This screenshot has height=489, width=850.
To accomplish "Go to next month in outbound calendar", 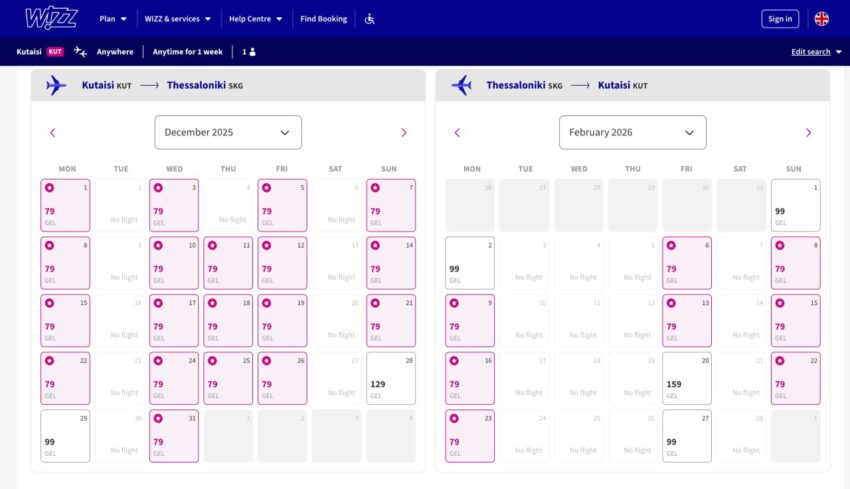I will point(403,132).
